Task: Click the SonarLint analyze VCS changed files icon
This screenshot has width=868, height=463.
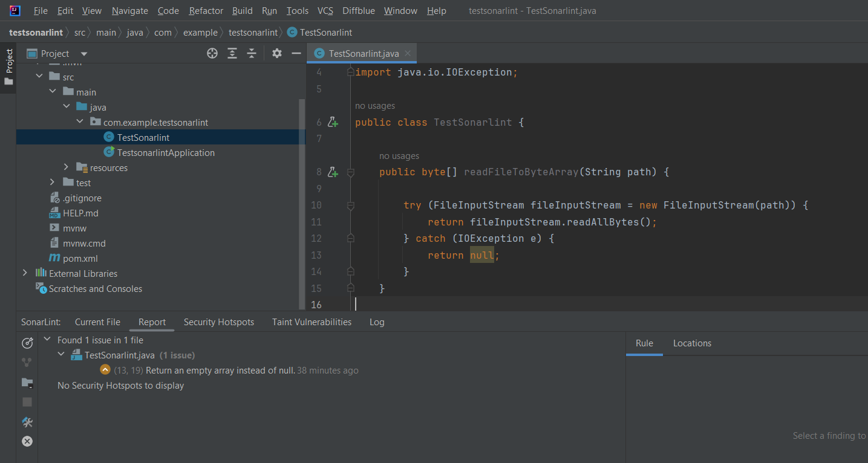Action: (27, 363)
